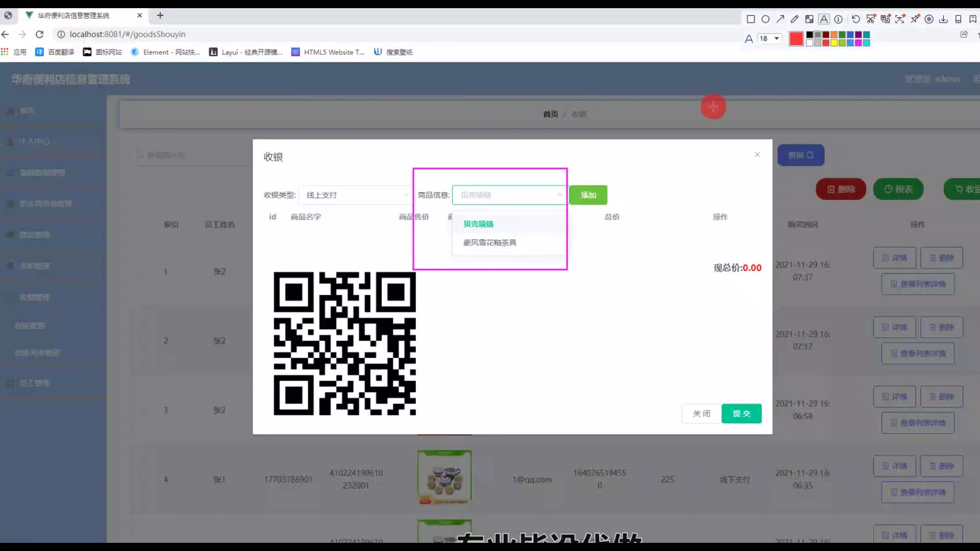Click the browser address bar URL

[x=128, y=34]
